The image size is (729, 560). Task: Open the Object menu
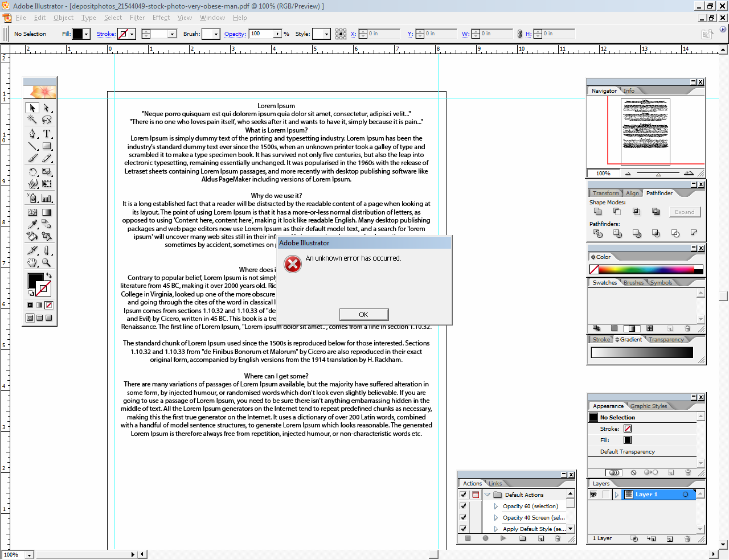(63, 18)
